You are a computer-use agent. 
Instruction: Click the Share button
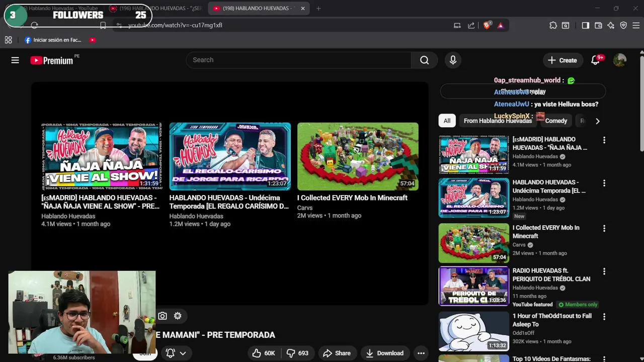[337, 353]
